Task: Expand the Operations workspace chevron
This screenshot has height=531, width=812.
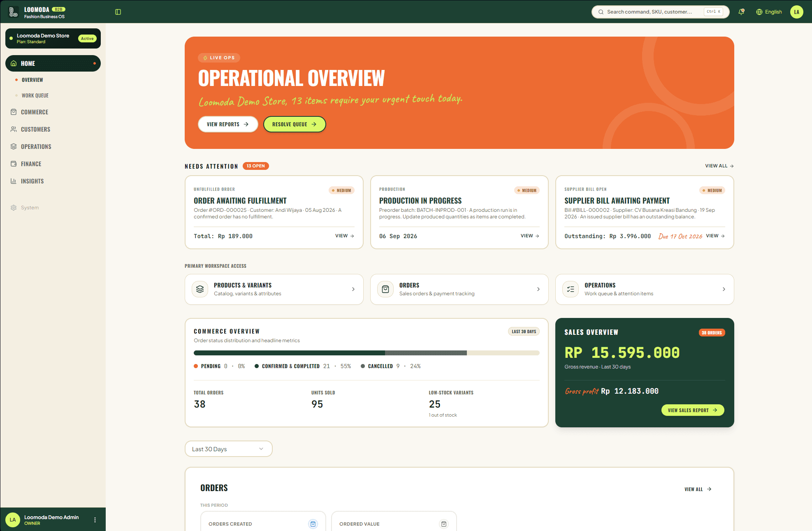Action: coord(724,289)
